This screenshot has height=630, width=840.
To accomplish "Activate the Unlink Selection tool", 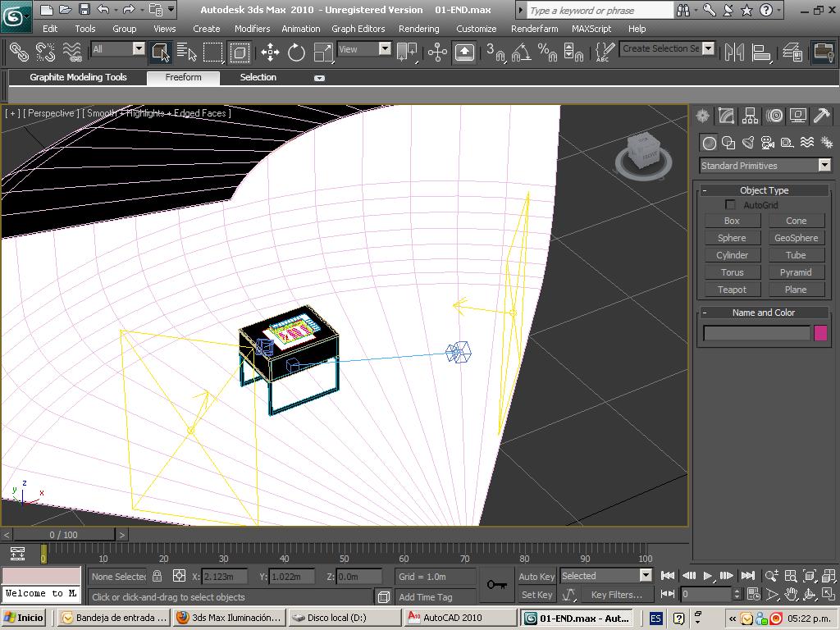I will click(46, 52).
